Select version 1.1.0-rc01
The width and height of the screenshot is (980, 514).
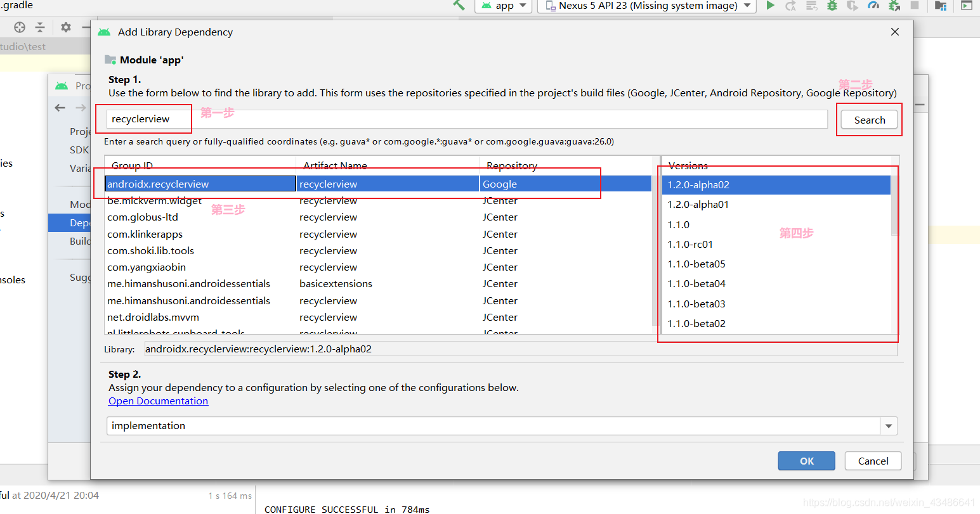point(776,245)
